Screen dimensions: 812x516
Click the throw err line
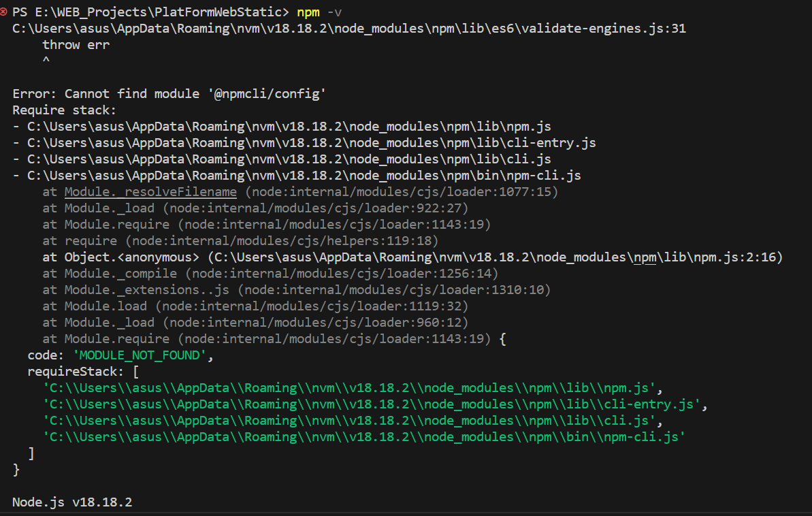[x=77, y=44]
